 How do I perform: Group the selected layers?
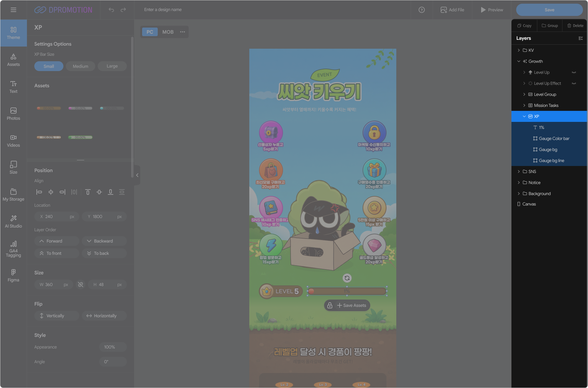[550, 26]
